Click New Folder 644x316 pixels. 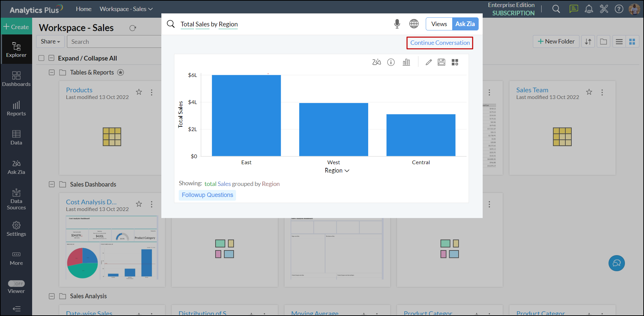tap(556, 41)
